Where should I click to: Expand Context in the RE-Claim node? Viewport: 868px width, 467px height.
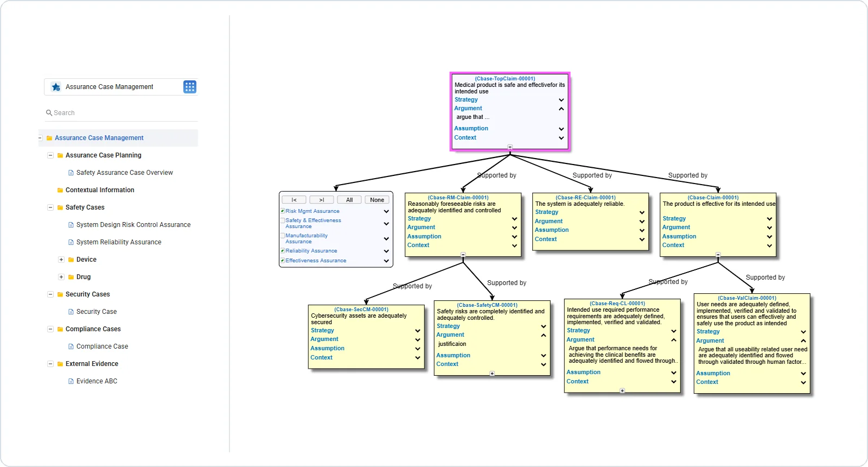pos(642,239)
